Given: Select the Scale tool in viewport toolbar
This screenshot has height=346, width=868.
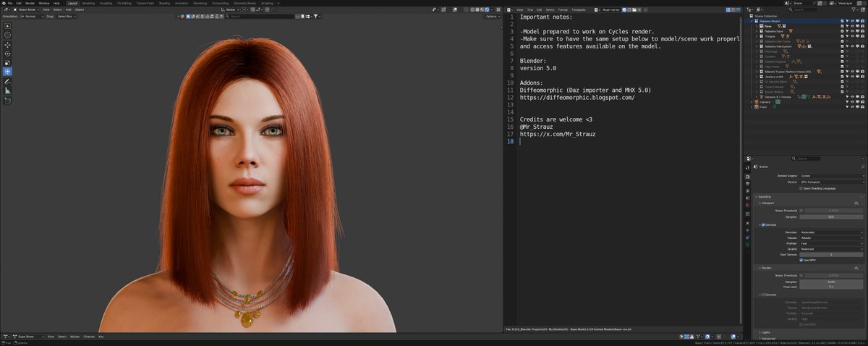Looking at the screenshot, I should [x=7, y=62].
